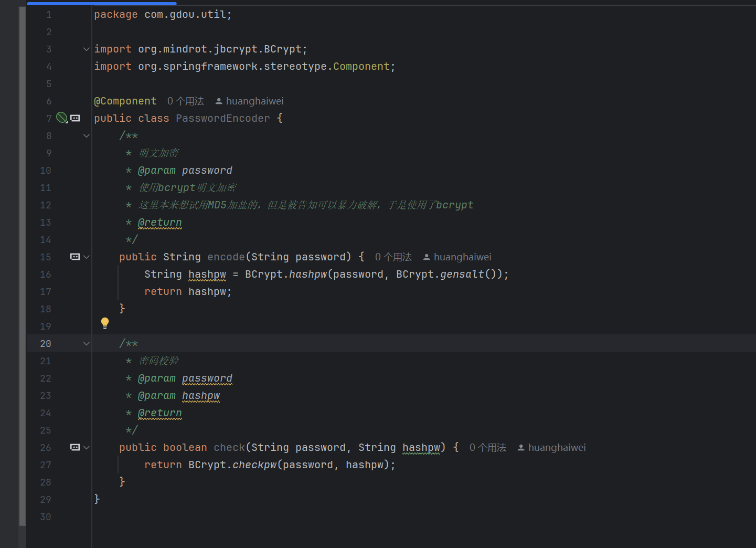Click the underlined 'hashpw' parameter on line 26
Screen dimensions: 756x548
click(421, 447)
